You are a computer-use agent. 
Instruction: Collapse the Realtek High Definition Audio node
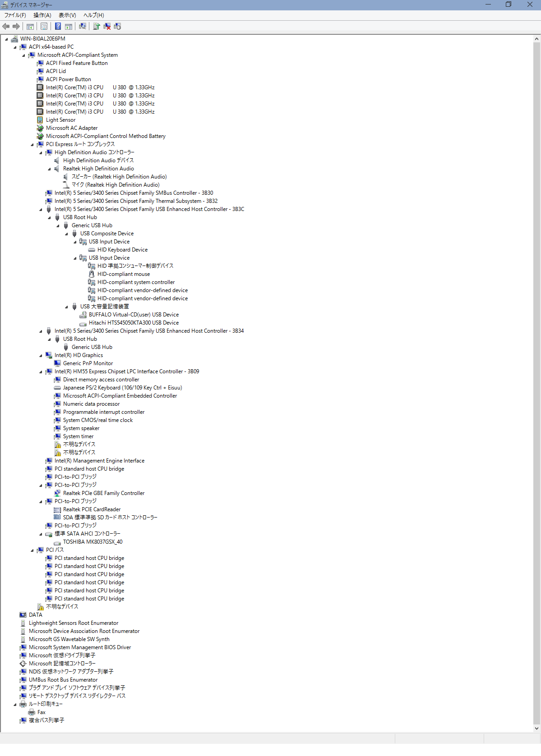point(49,169)
